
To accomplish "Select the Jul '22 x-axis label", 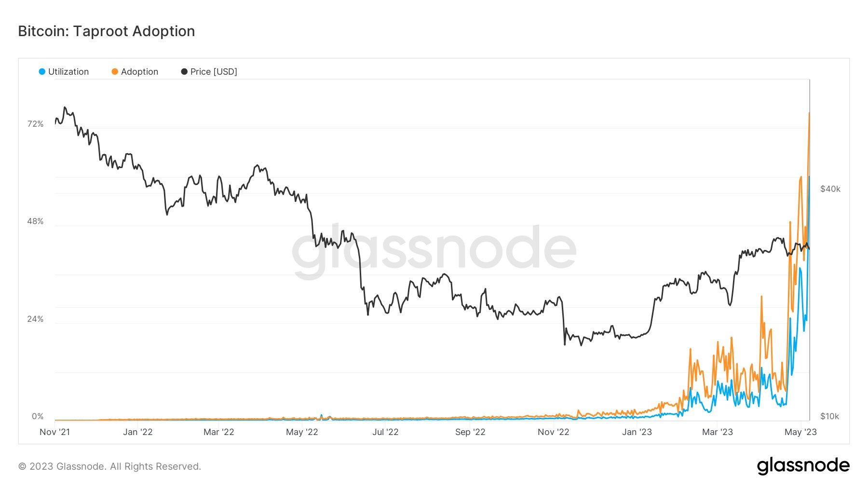I will (x=385, y=432).
